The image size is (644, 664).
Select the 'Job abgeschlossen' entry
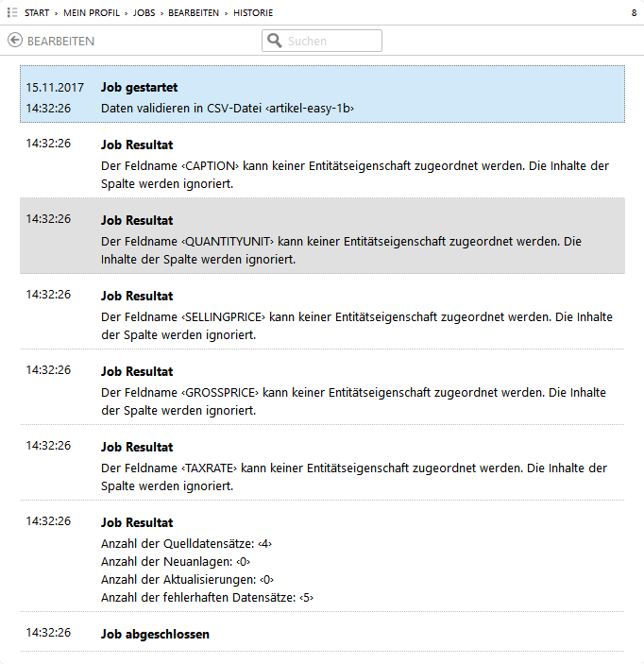[x=322, y=633]
